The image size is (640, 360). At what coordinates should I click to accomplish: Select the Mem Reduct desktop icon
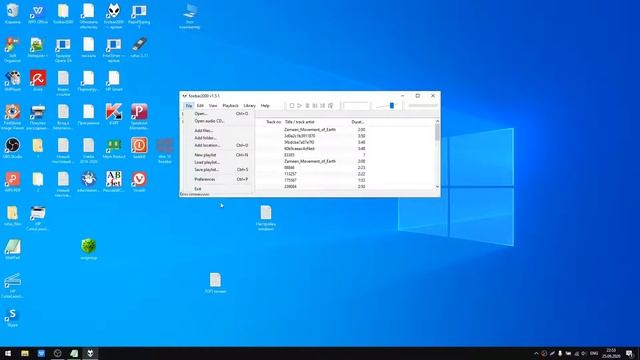click(x=113, y=148)
